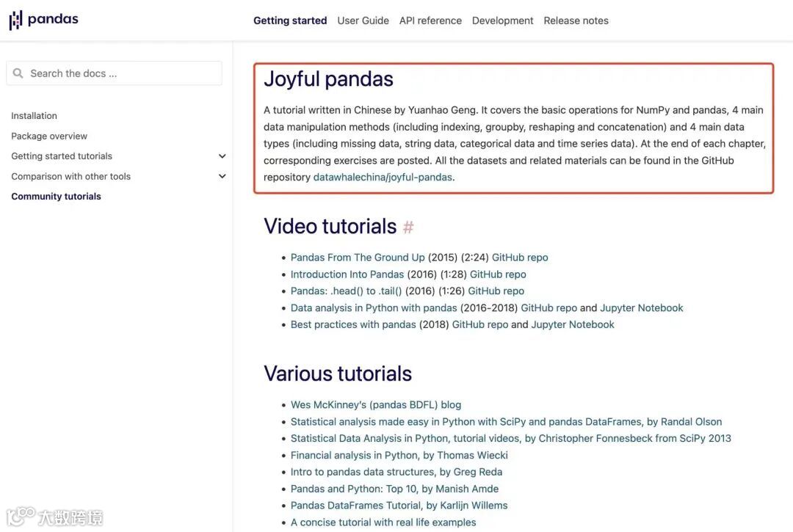Image resolution: width=793 pixels, height=532 pixels.
Task: Open Getting started tutorials sidebar entry
Action: 62,156
